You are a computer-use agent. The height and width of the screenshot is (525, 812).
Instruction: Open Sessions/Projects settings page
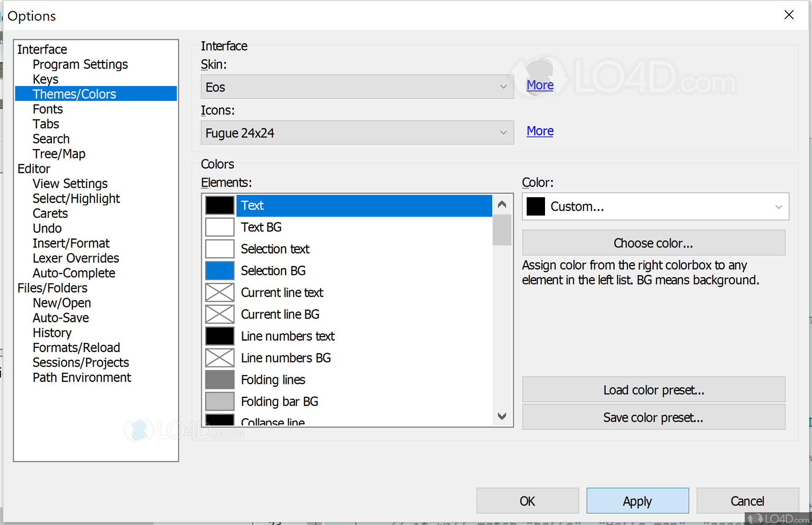tap(81, 363)
